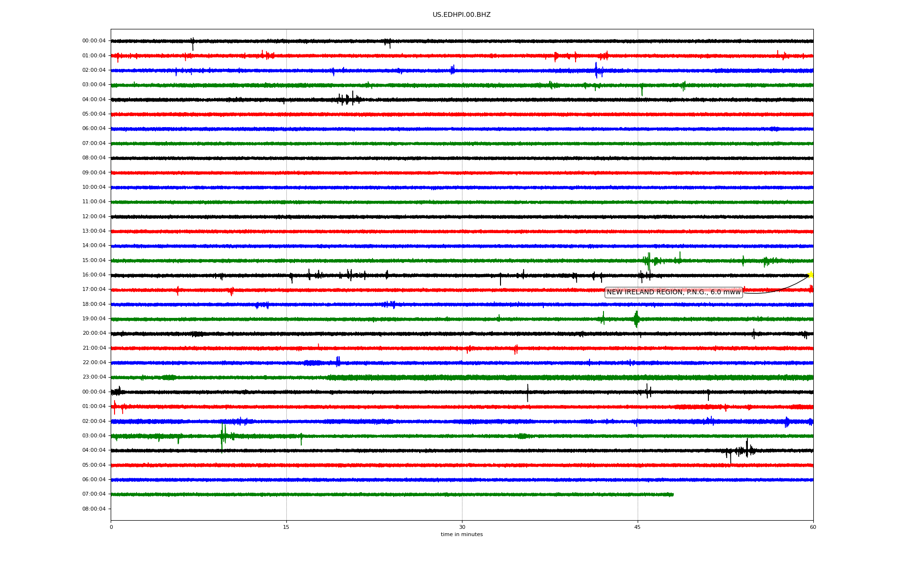
Task: Click the 'time in minutes' axis label
Action: 462,535
